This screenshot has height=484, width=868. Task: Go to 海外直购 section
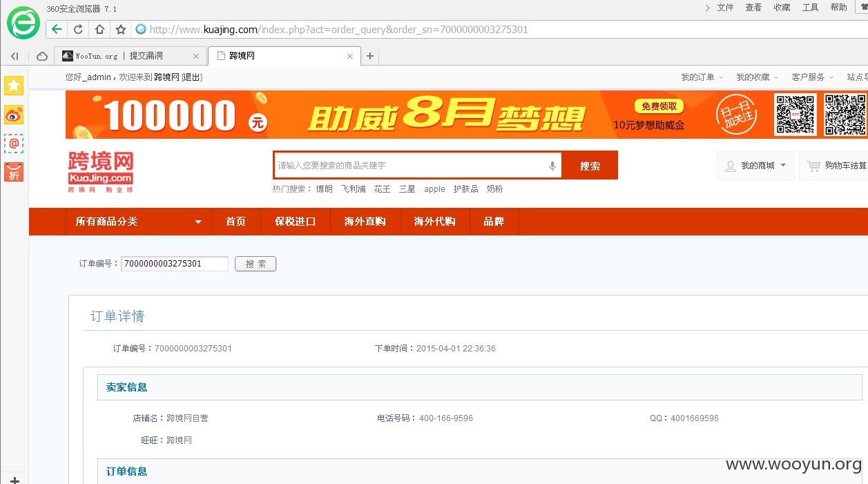(365, 222)
